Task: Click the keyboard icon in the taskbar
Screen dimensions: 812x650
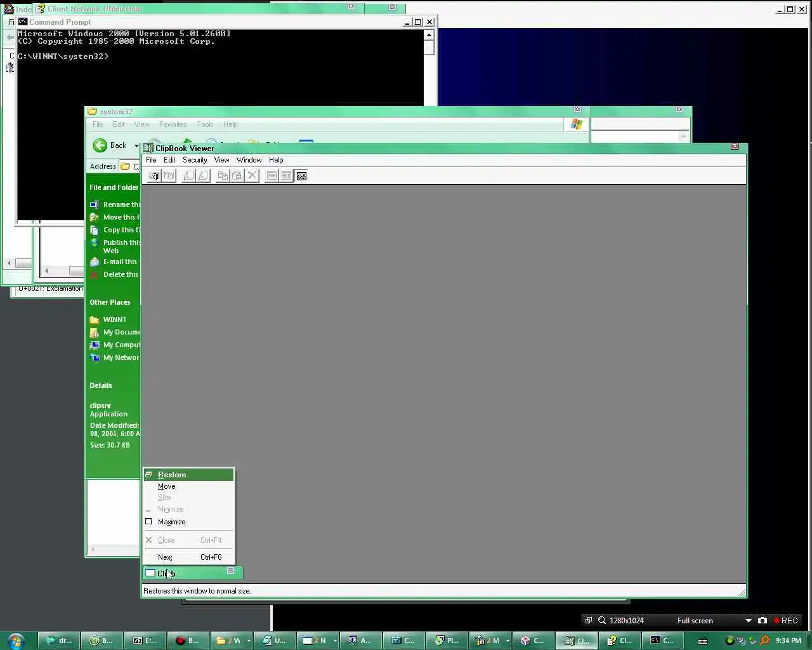Action: (x=703, y=641)
